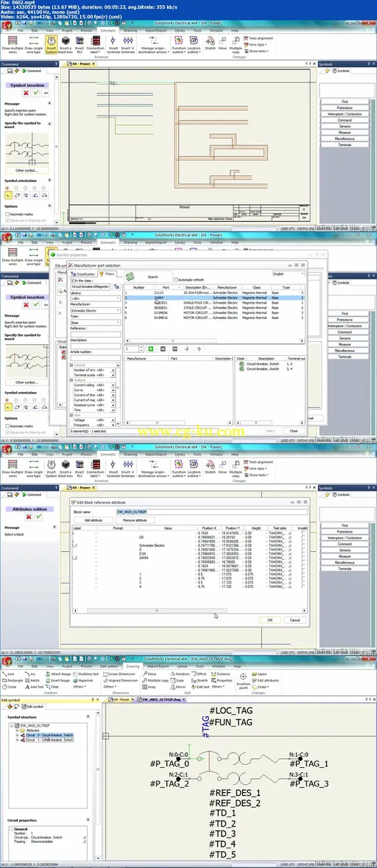The width and height of the screenshot is (377, 868).
Task: Choose the Rectangle tool in Creation group
Action: (x=13, y=680)
